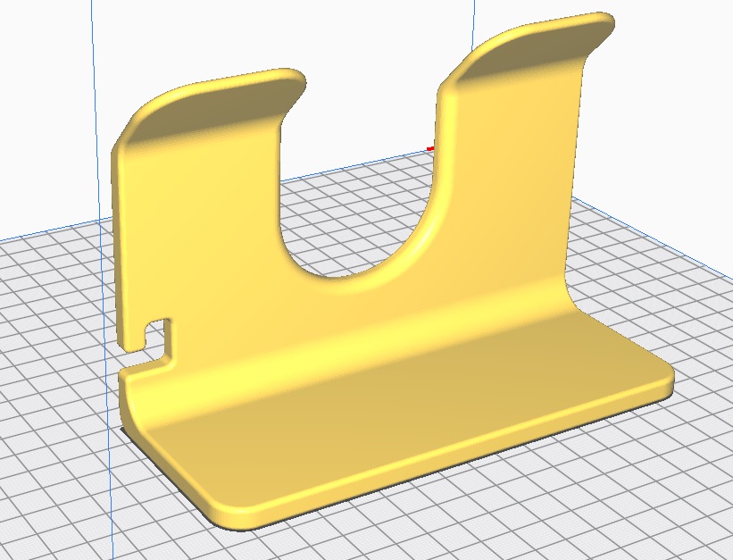Viewport: 733px width, 560px height.
Task: Select the vertical wall left of the U-cutout
Action: pyautogui.click(x=196, y=232)
